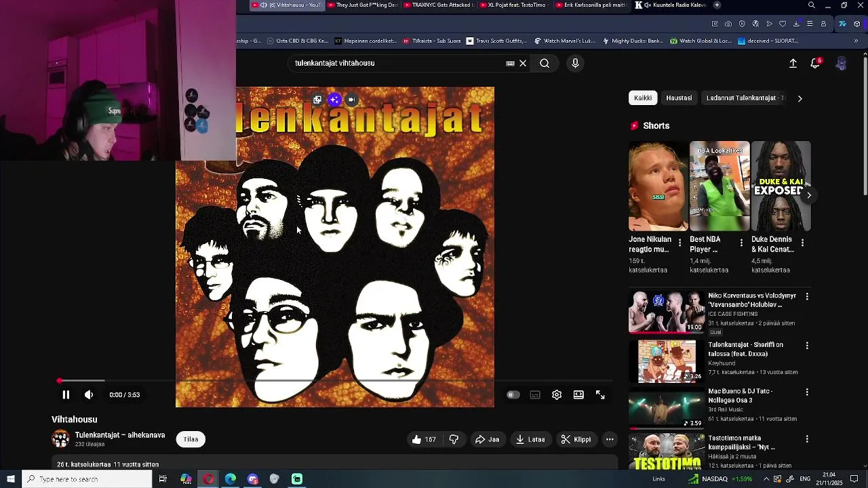Screen dimensions: 868x488
Task: Switch to Kuuntele Radio Kaleva tab
Action: [x=670, y=5]
